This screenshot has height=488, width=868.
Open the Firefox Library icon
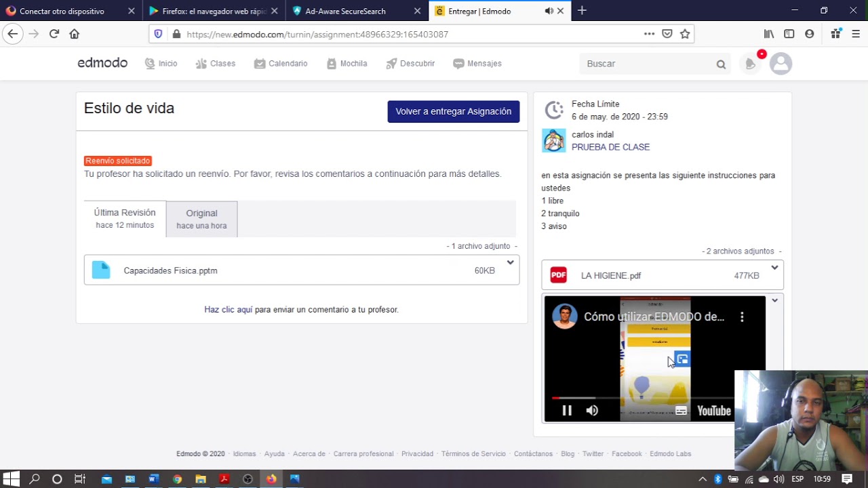pyautogui.click(x=769, y=34)
